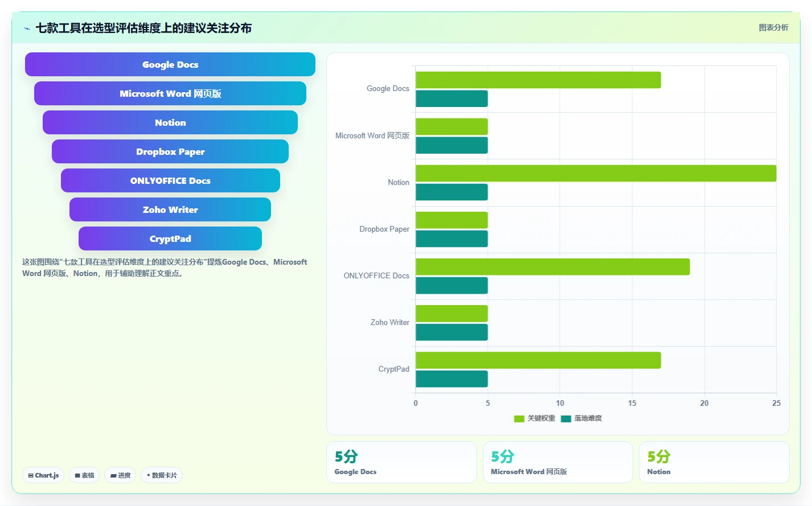Image resolution: width=812 pixels, height=506 pixels.
Task: Click x-axis tick label 25
Action: click(776, 403)
